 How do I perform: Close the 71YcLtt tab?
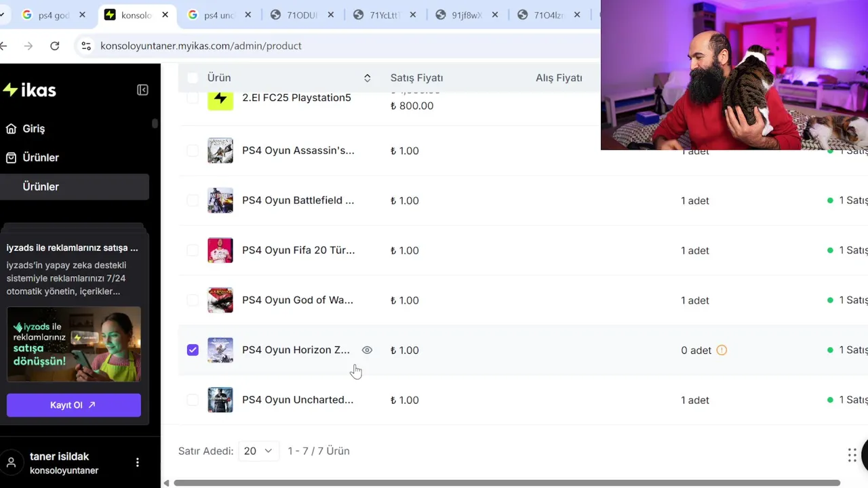[x=412, y=15]
